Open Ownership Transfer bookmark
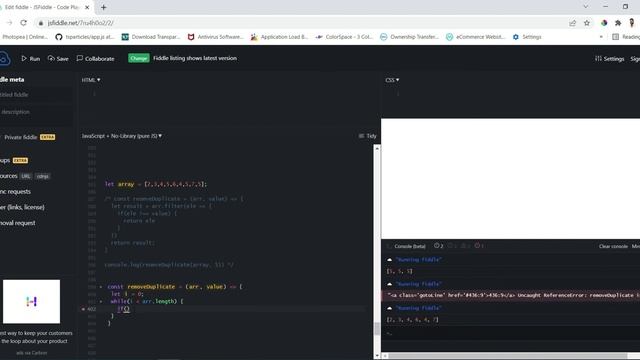This screenshot has height=360, width=640. tap(409, 37)
